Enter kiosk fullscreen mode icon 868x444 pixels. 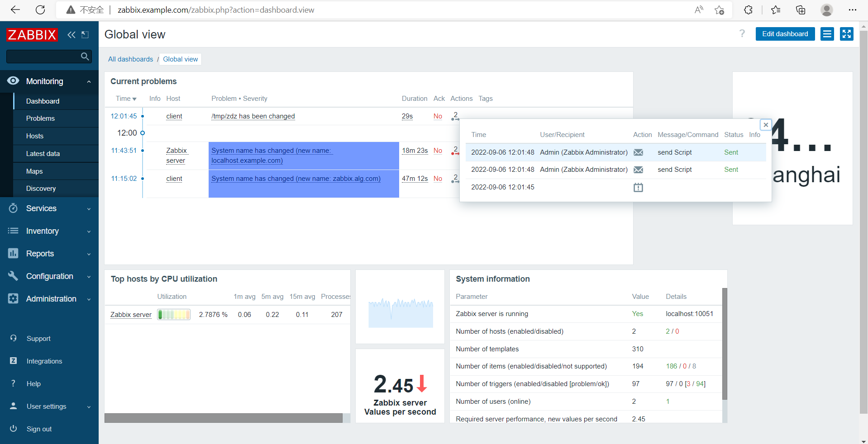click(x=847, y=34)
